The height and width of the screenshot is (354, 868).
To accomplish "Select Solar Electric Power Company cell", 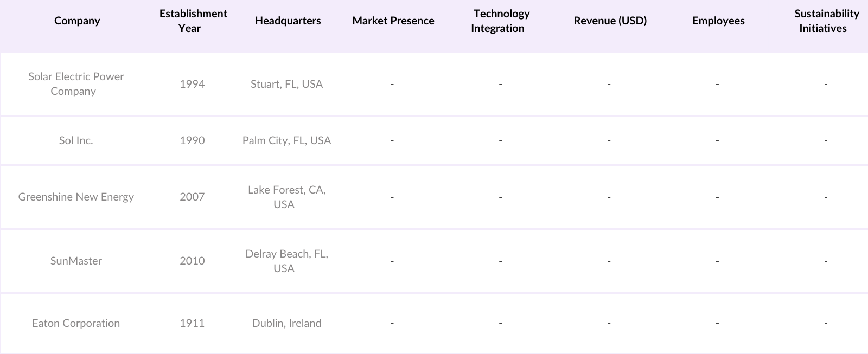I will click(x=76, y=84).
